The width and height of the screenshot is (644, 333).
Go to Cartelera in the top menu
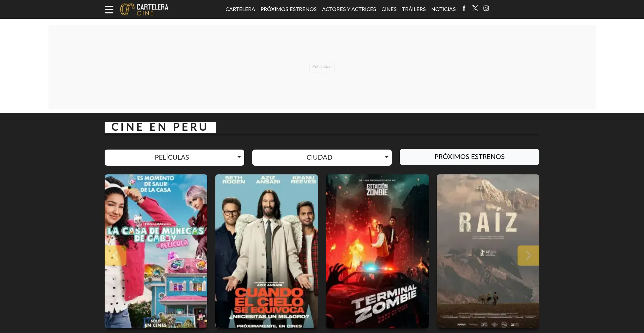240,9
